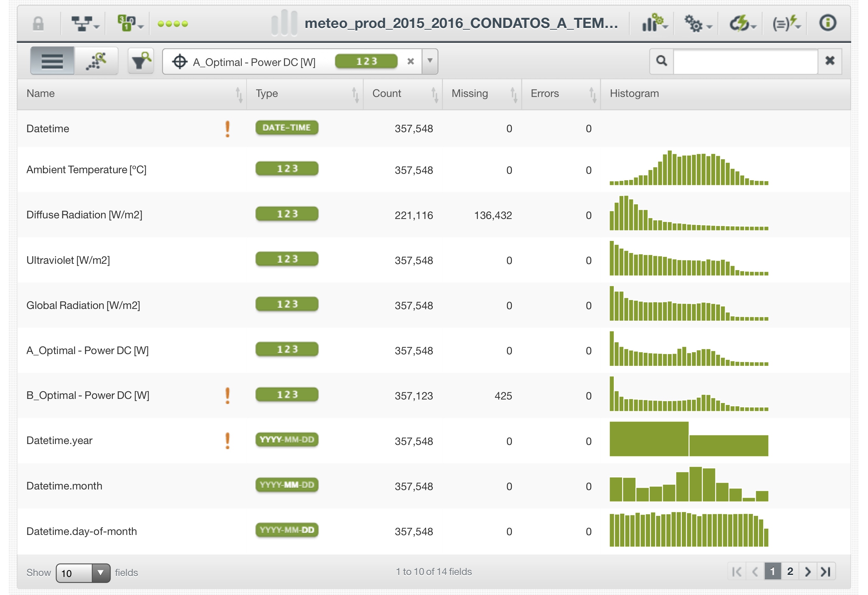The image size is (868, 595).
Task: Switch to the list fields view
Action: point(52,61)
